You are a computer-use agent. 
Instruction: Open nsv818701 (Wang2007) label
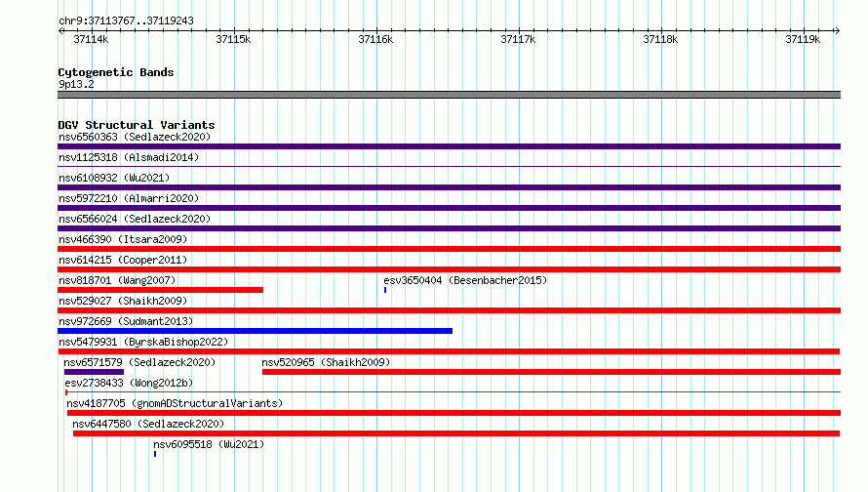[x=117, y=280]
